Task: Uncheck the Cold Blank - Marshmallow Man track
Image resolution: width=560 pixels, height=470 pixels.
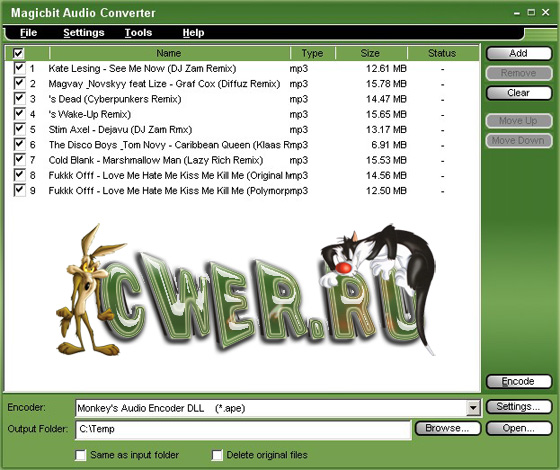Action: [x=19, y=160]
